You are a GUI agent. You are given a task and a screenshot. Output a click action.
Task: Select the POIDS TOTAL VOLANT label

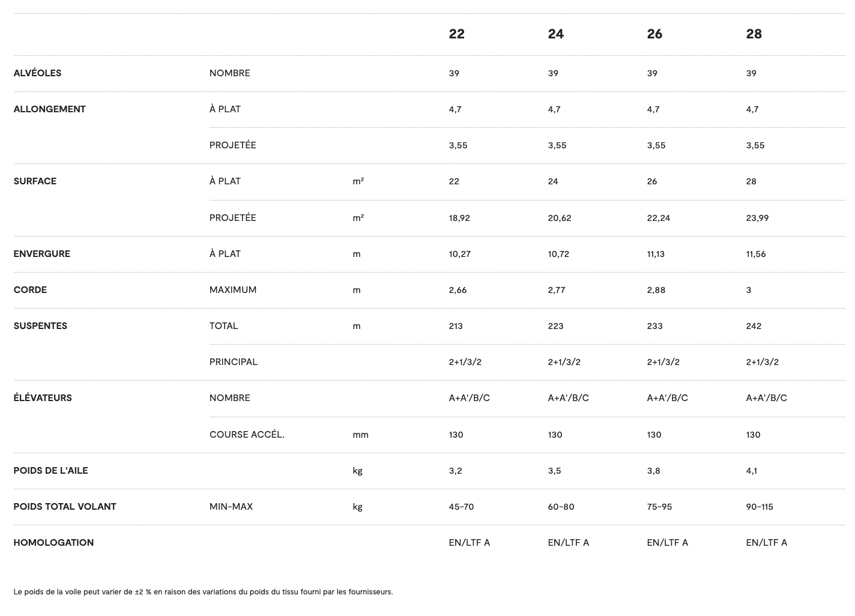[65, 507]
